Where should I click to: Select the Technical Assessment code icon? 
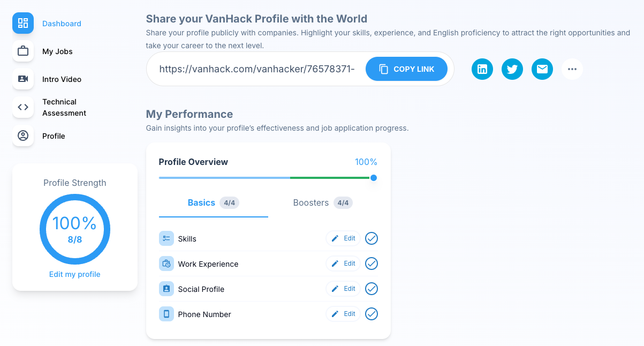point(23,107)
